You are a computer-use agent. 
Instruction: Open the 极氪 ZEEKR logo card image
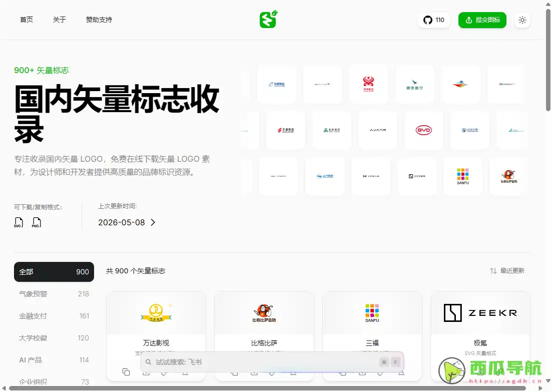click(x=480, y=313)
